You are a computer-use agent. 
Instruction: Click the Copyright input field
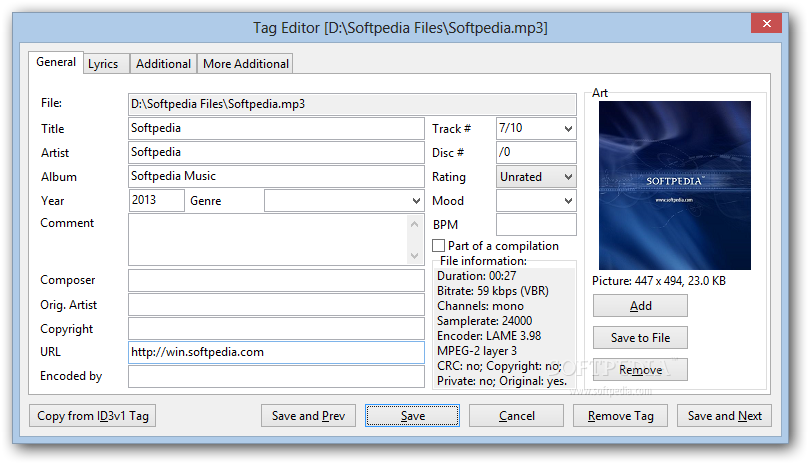[x=276, y=328]
